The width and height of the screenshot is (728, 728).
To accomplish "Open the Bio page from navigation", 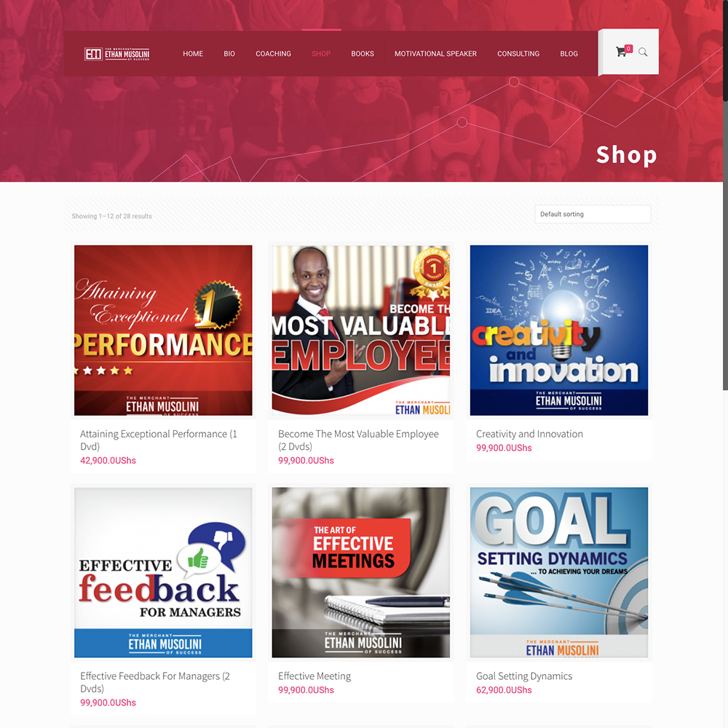I will (x=229, y=54).
